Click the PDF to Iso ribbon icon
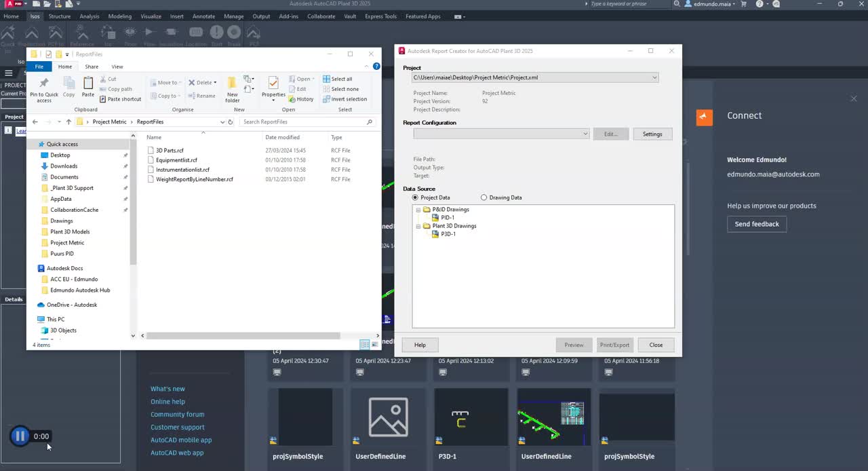Viewport: 868px width, 471px height. 55,33
